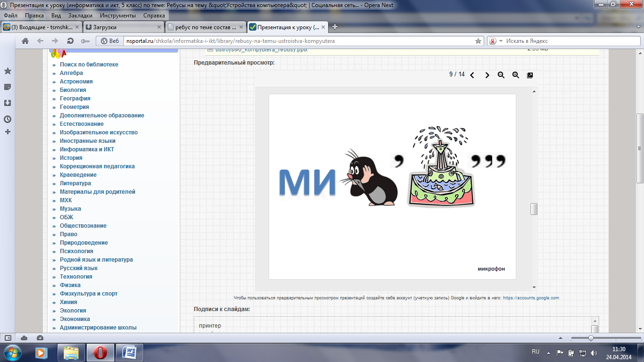Image resolution: width=644 pixels, height=362 pixels.
Task: Switch to the Загрузки tab
Action: pos(124,27)
